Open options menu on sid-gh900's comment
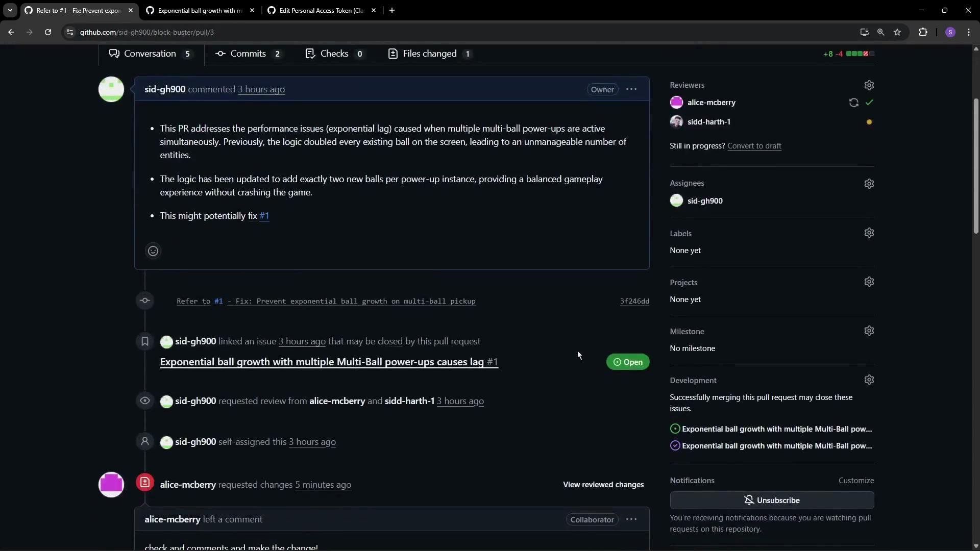 [x=631, y=89]
